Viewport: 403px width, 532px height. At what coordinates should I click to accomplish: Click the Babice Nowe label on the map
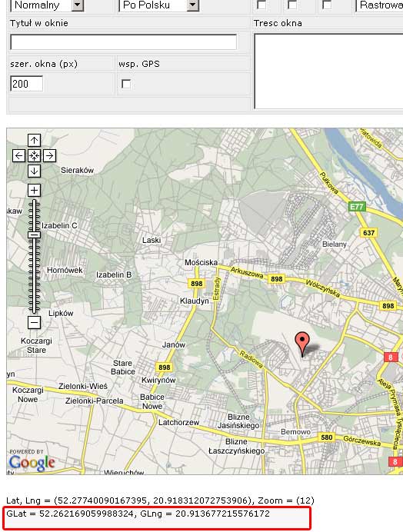152,401
